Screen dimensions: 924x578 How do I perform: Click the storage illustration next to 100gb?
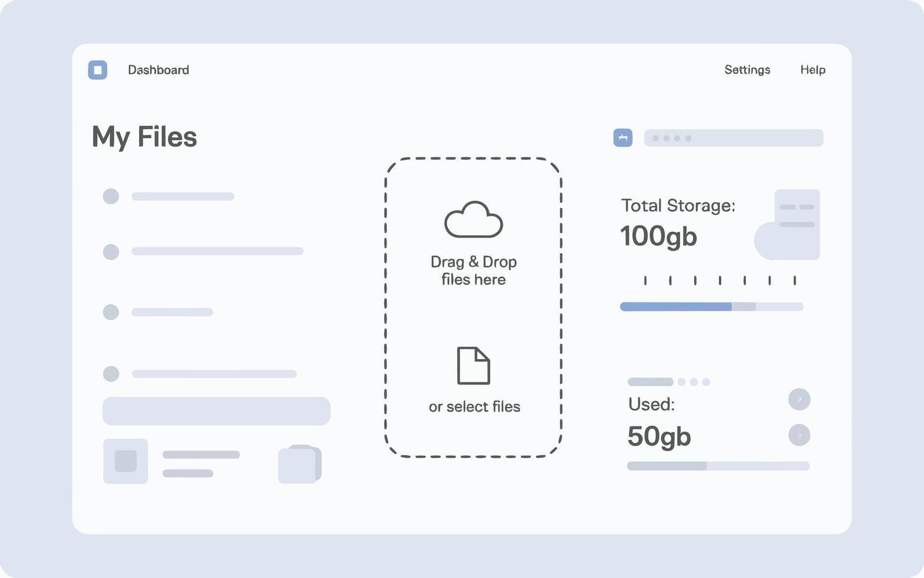point(787,225)
